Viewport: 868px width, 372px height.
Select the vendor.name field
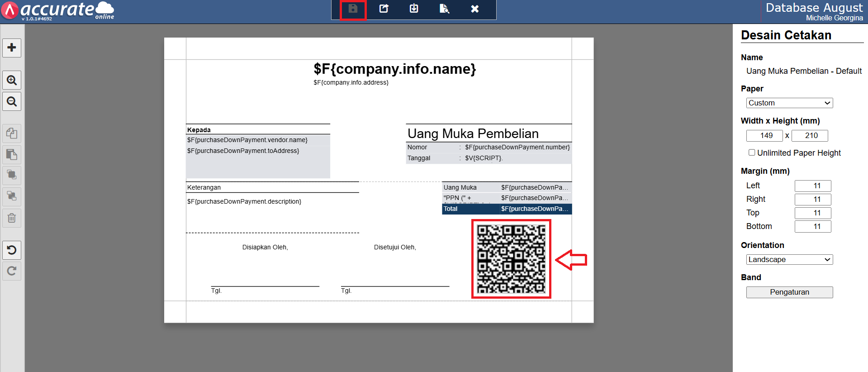[x=247, y=140]
